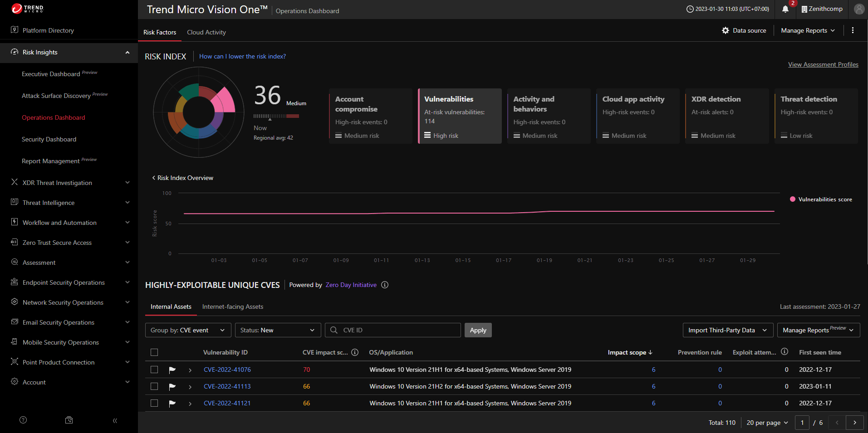Open the Status: New dropdown
The width and height of the screenshot is (868, 433).
click(278, 330)
